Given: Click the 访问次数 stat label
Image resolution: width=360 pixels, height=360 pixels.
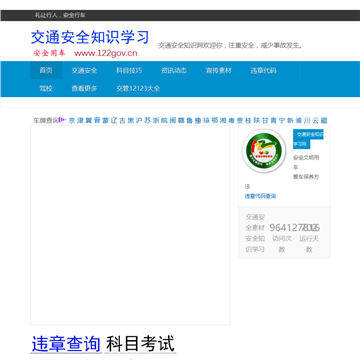Looking at the screenshot, I should 282,244.
